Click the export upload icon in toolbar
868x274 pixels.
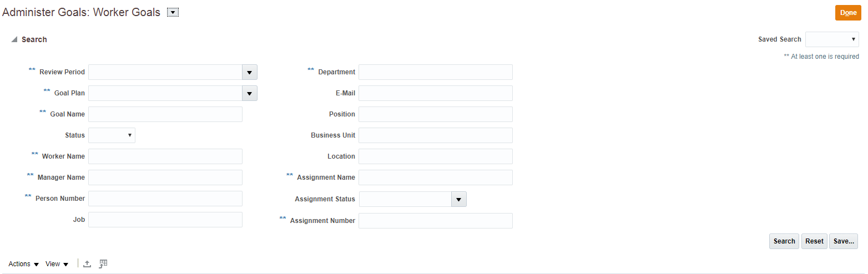87,264
